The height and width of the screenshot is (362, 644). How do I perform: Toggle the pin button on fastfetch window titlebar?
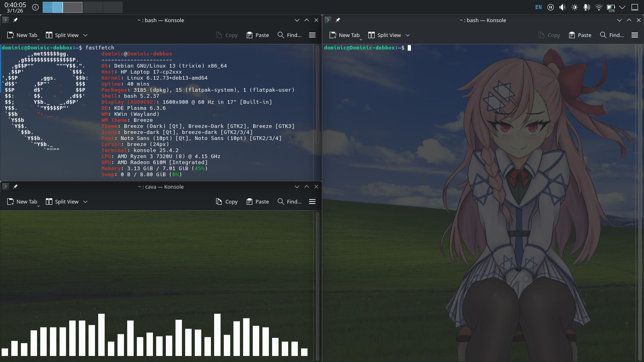(x=15, y=20)
